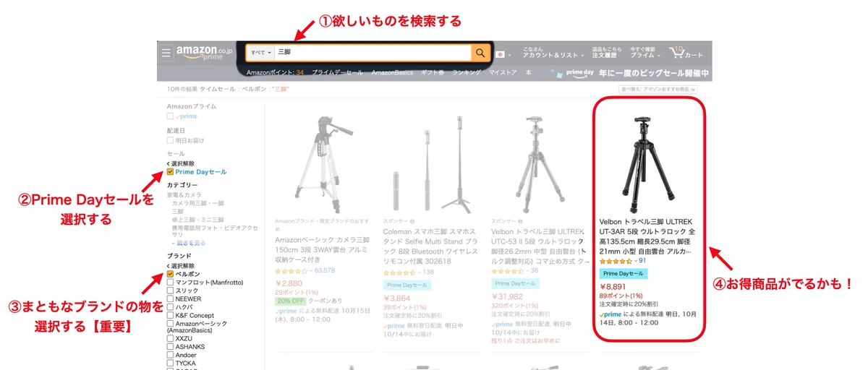Check the スリック brand filter
Image resolution: width=868 pixels, height=370 pixels.
(x=170, y=291)
